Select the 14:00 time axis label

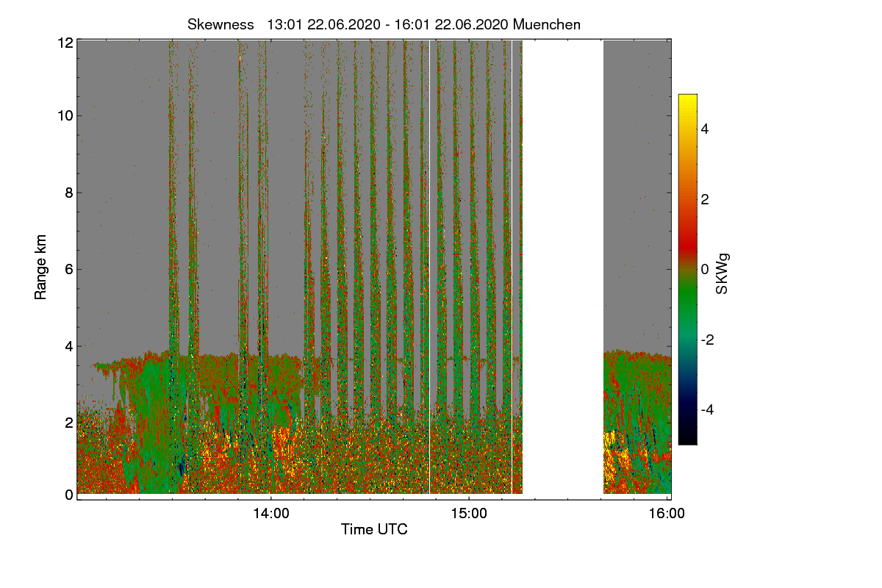coord(271,514)
